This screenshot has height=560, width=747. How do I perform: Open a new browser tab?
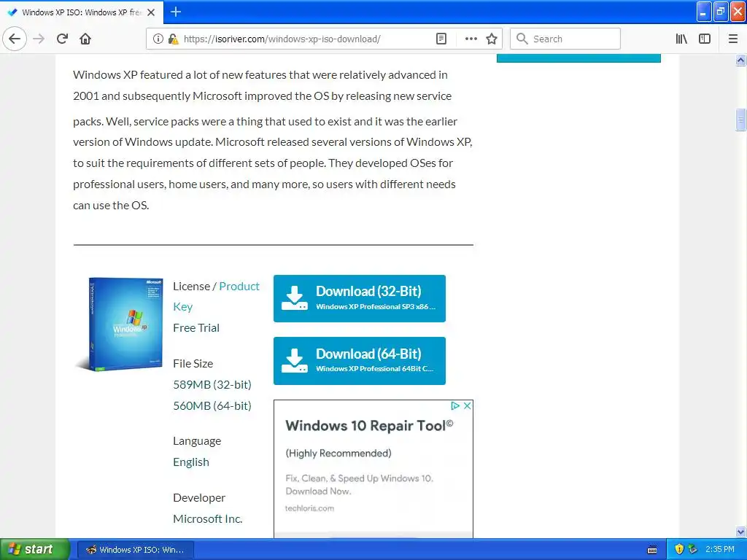pyautogui.click(x=176, y=12)
